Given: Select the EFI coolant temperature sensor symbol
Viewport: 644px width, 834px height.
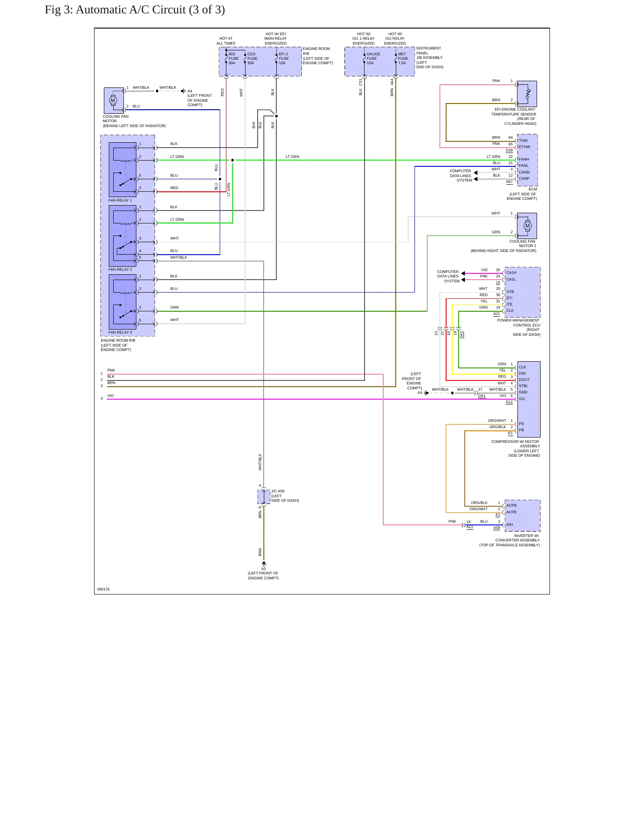Looking at the screenshot, I should 527,94.
